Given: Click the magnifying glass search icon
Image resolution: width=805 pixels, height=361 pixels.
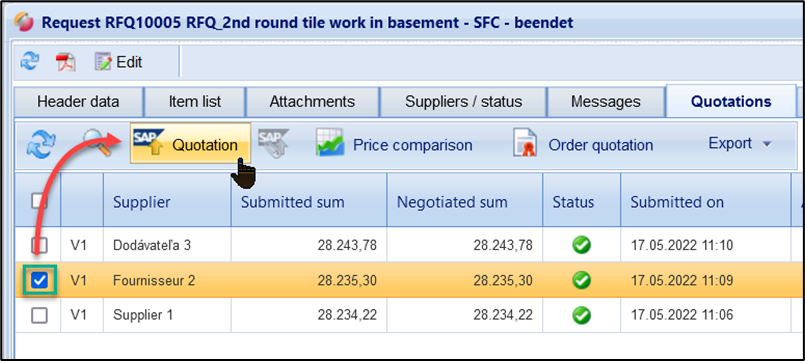Looking at the screenshot, I should pyautogui.click(x=96, y=143).
